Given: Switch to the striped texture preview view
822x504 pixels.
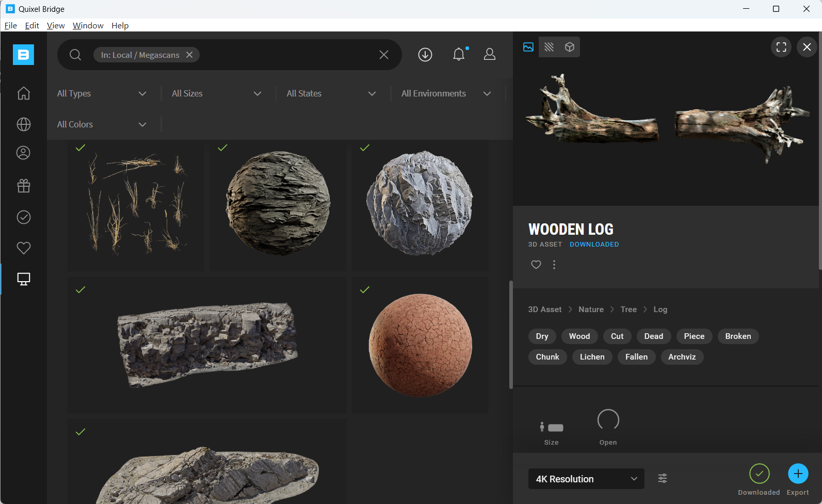Looking at the screenshot, I should tap(549, 47).
